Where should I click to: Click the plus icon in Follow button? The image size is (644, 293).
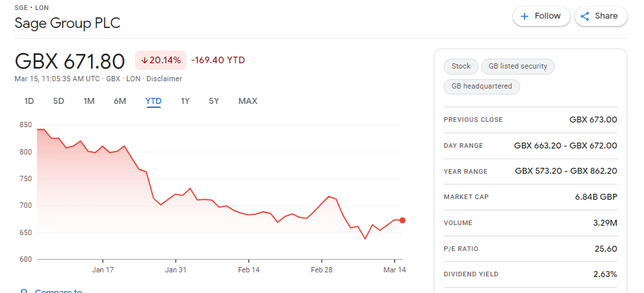524,17
